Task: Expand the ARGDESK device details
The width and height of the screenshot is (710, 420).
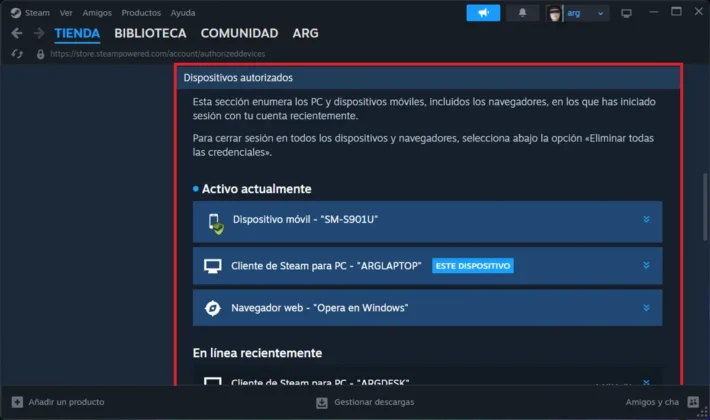Action: (646, 382)
